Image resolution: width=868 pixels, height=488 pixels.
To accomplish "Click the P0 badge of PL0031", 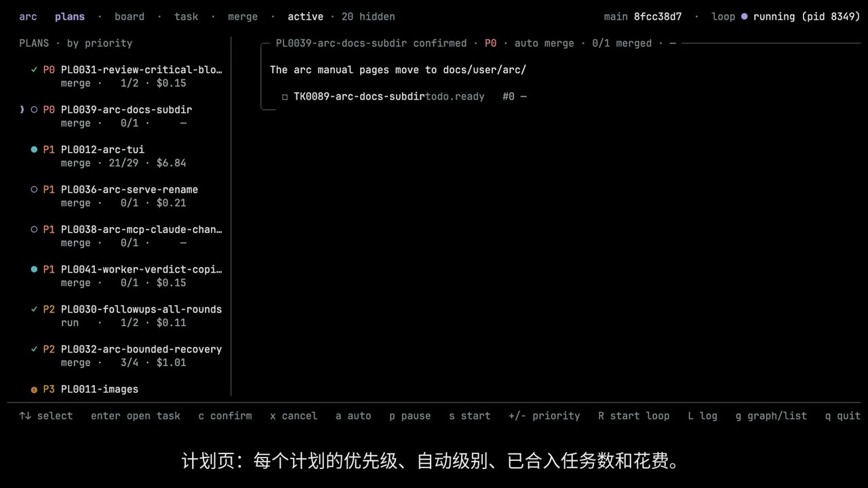I will (49, 70).
